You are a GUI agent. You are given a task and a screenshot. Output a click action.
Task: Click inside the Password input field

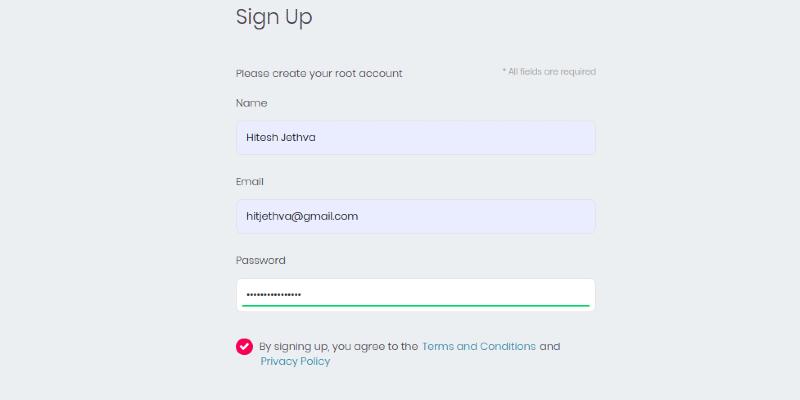click(x=415, y=294)
